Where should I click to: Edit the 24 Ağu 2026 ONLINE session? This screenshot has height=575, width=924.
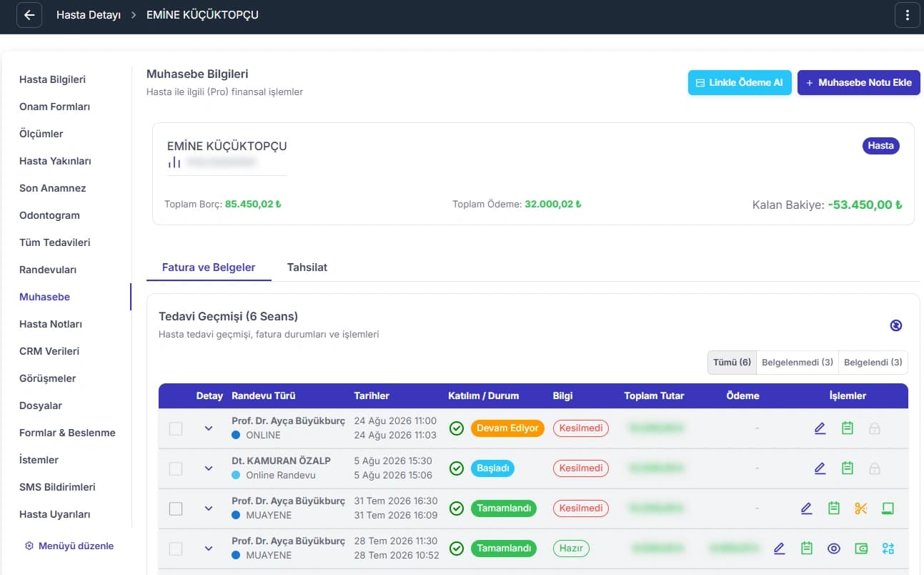tap(820, 428)
